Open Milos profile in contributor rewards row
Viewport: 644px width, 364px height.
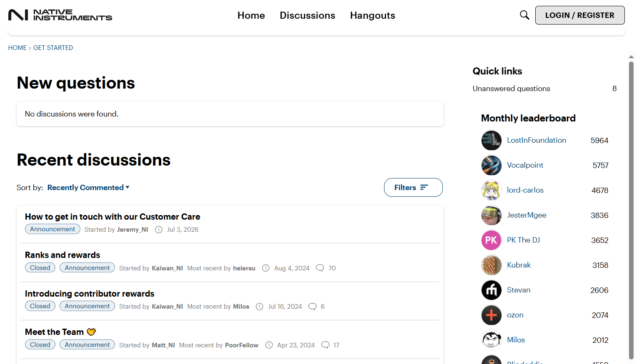pos(241,307)
